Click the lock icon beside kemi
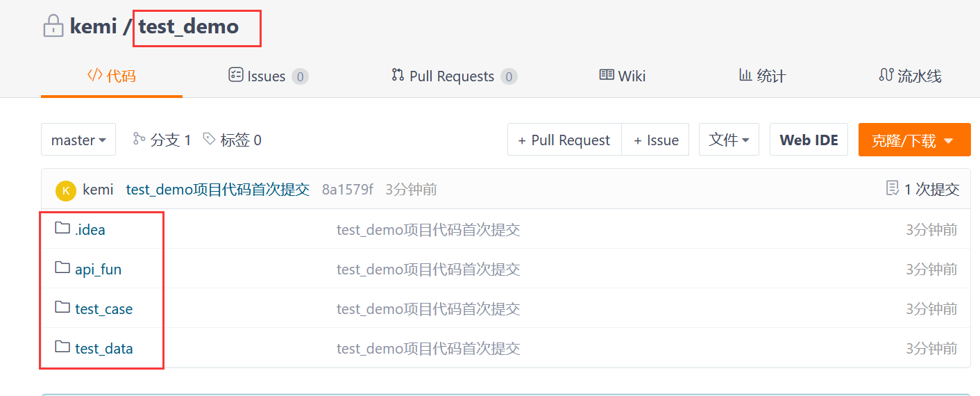980x396 pixels. pyautogui.click(x=53, y=27)
